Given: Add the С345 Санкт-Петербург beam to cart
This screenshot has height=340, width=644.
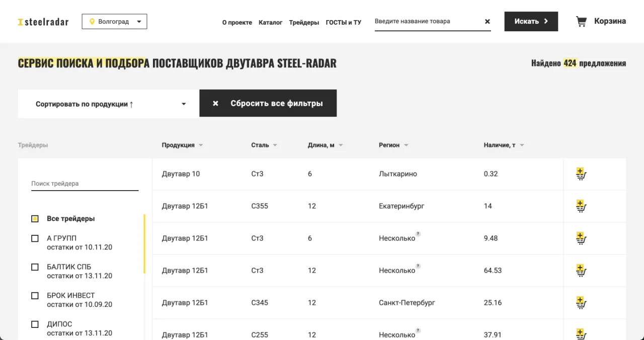Looking at the screenshot, I should click(581, 303).
